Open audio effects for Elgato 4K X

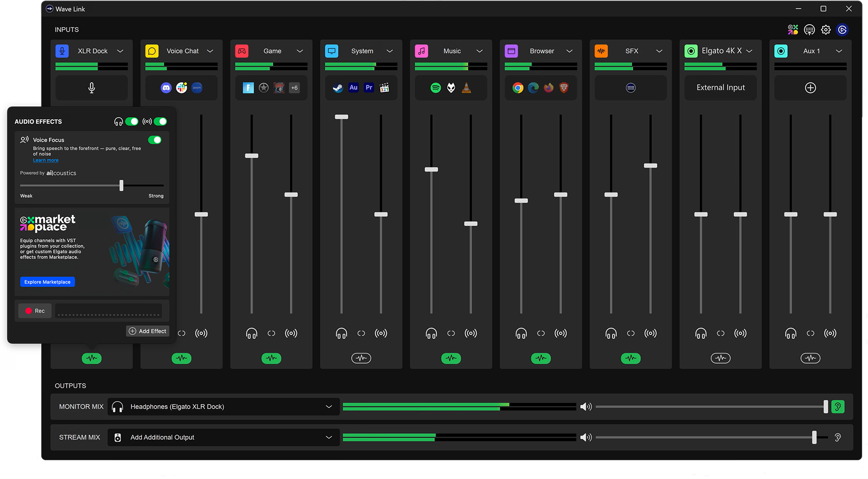(x=720, y=358)
